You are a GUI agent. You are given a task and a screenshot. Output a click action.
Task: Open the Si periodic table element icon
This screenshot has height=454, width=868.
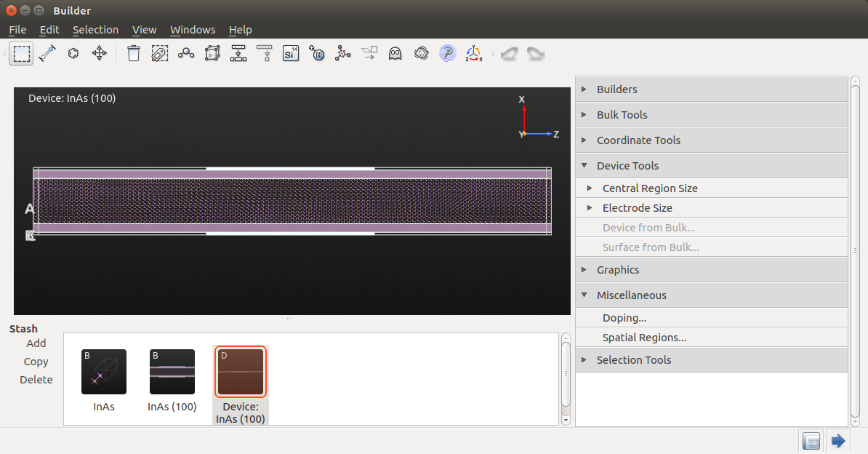pyautogui.click(x=291, y=53)
